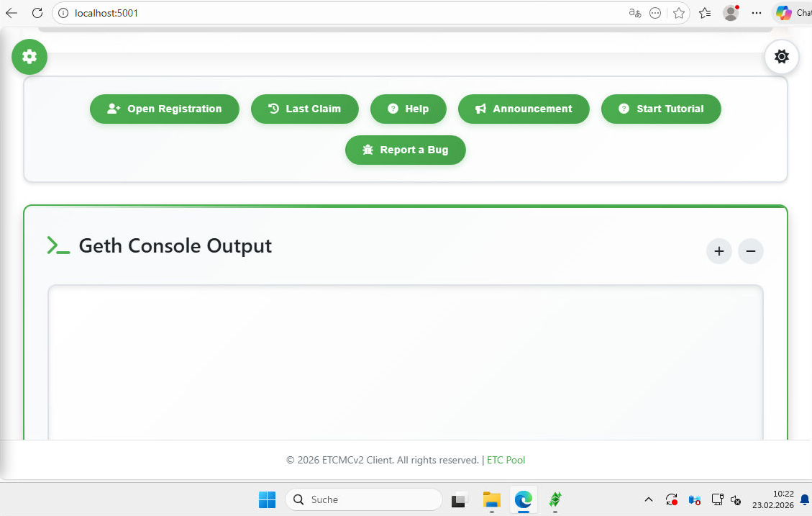Screen dimensions: 812x516
Task: Click the terminal icon beside Geth Console Output
Action: click(58, 245)
